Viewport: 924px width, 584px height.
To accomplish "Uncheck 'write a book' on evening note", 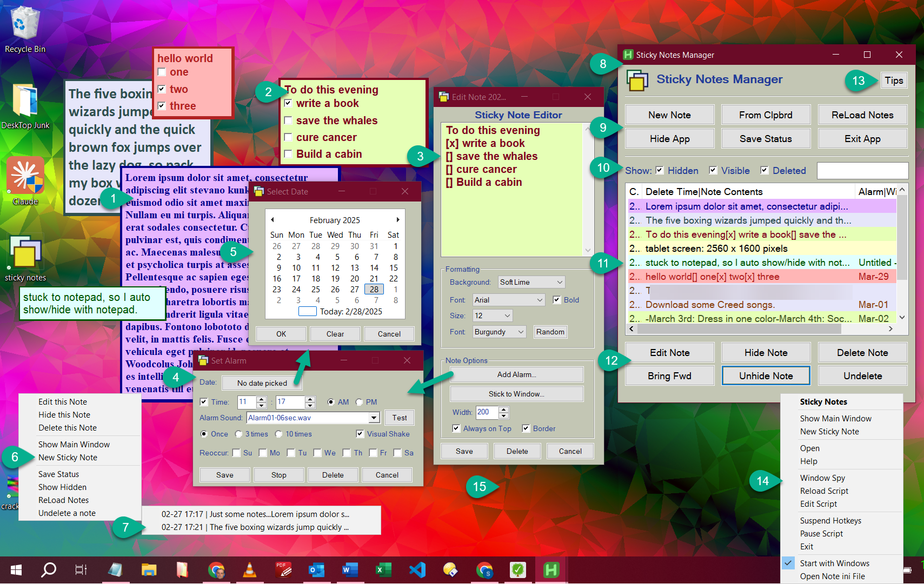I will (288, 103).
